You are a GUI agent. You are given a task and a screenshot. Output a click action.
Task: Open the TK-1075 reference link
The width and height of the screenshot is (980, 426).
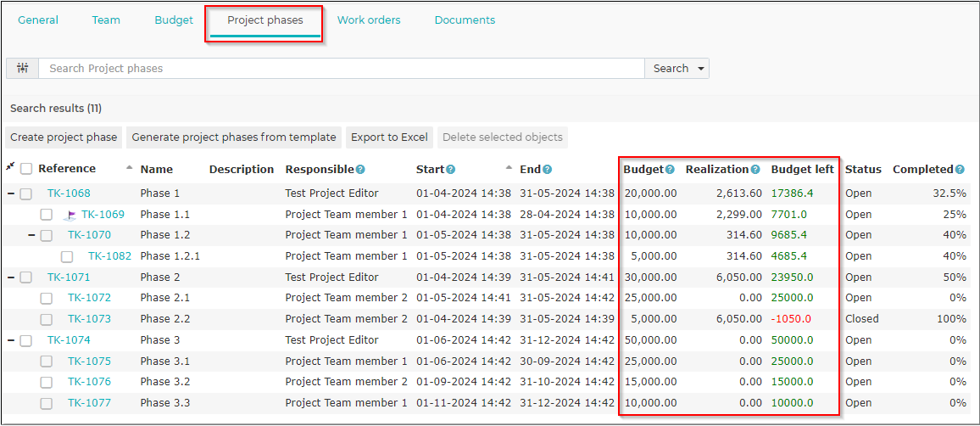tap(89, 361)
